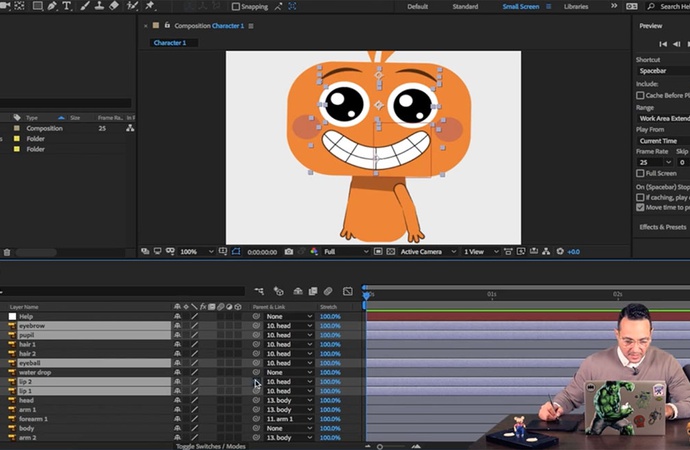Select the Rectangle shape tool
Viewport: 690px width, 450px height.
[38, 6]
